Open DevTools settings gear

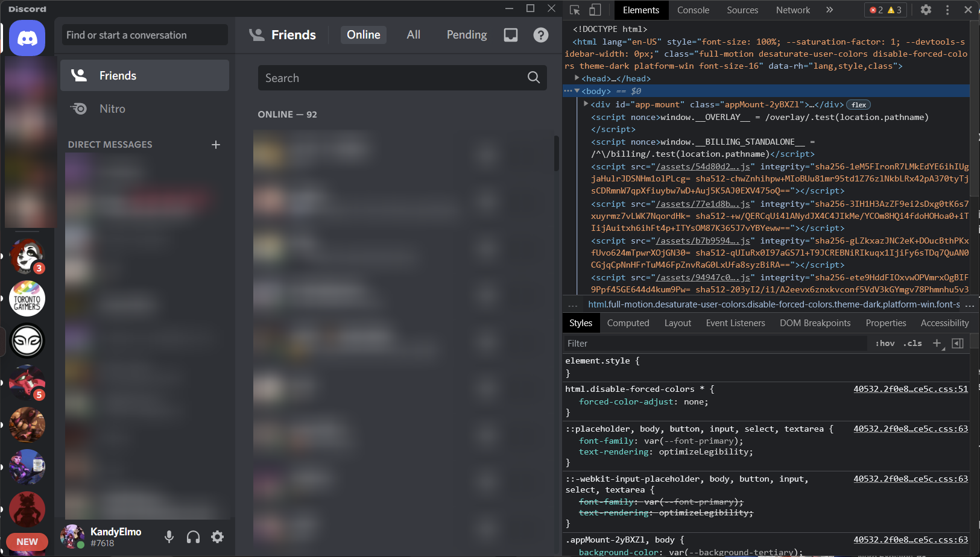coord(926,10)
